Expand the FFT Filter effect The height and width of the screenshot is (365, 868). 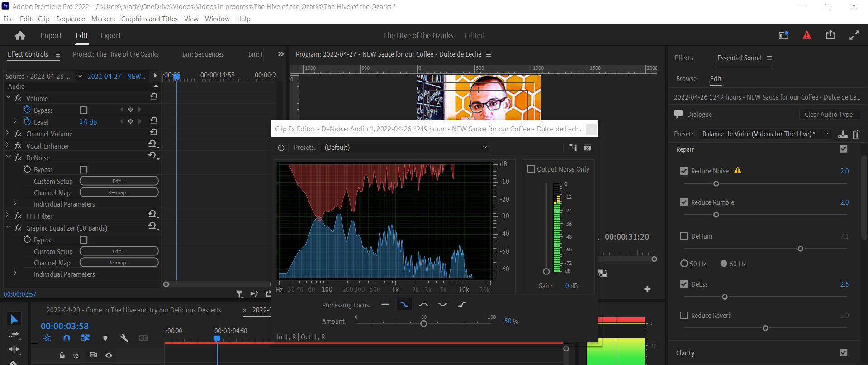[7, 216]
